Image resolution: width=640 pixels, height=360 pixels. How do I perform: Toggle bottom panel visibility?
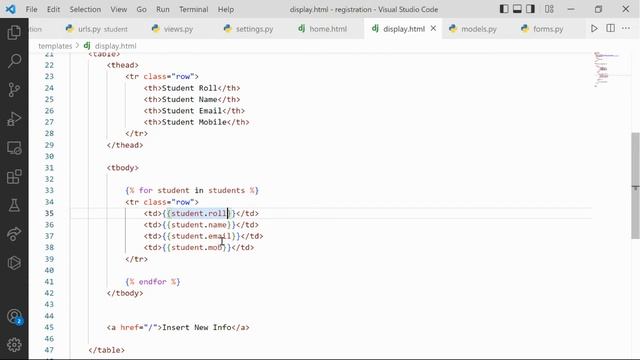[x=517, y=9]
